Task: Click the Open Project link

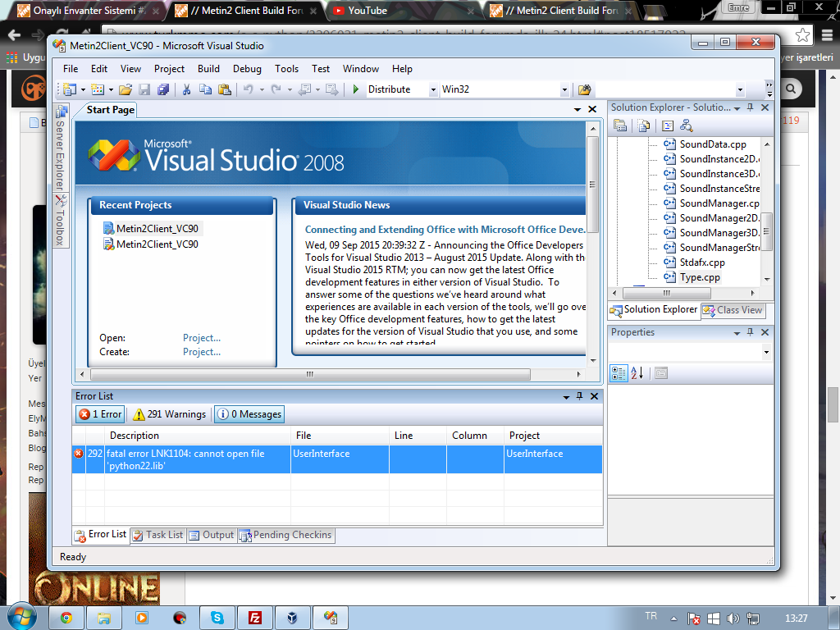Action: pos(202,338)
